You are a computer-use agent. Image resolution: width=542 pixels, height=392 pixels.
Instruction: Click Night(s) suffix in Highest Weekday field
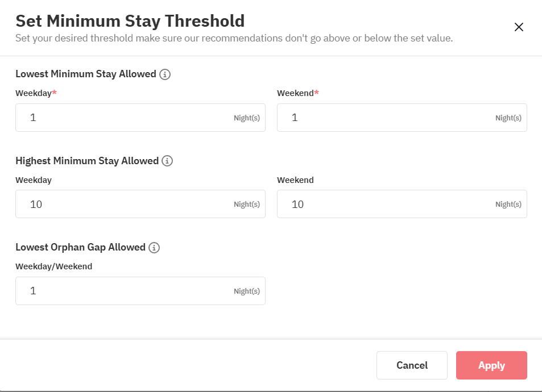coord(246,205)
